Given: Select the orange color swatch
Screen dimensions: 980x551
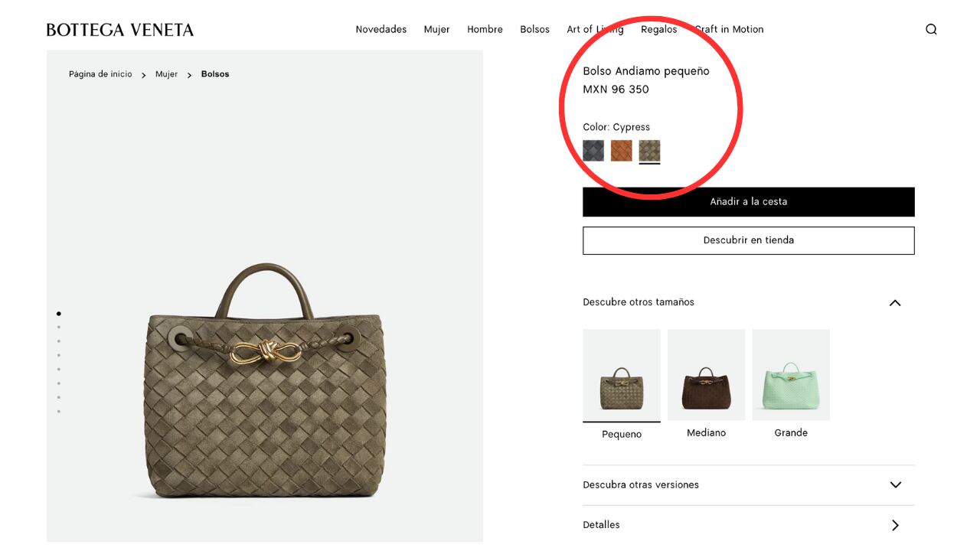Looking at the screenshot, I should pos(622,150).
